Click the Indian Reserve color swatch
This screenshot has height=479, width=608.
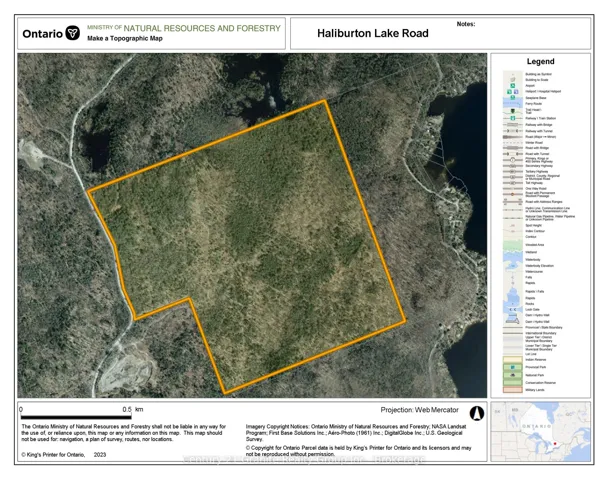(x=510, y=358)
